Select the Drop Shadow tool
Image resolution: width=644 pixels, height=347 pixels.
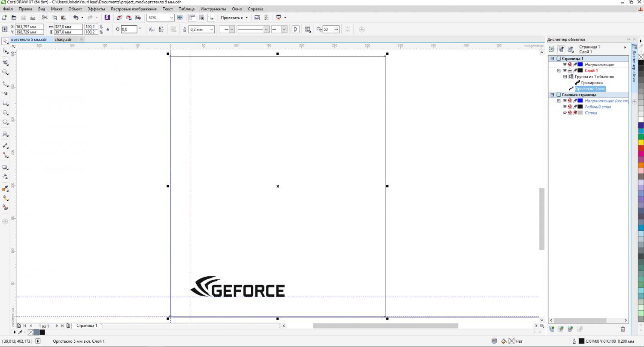click(x=5, y=167)
